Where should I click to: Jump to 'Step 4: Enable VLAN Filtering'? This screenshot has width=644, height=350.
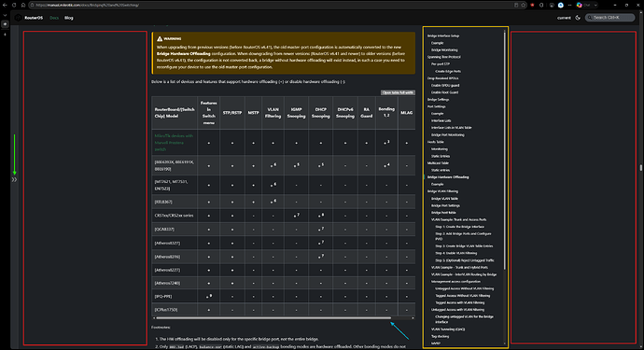click(x=456, y=253)
